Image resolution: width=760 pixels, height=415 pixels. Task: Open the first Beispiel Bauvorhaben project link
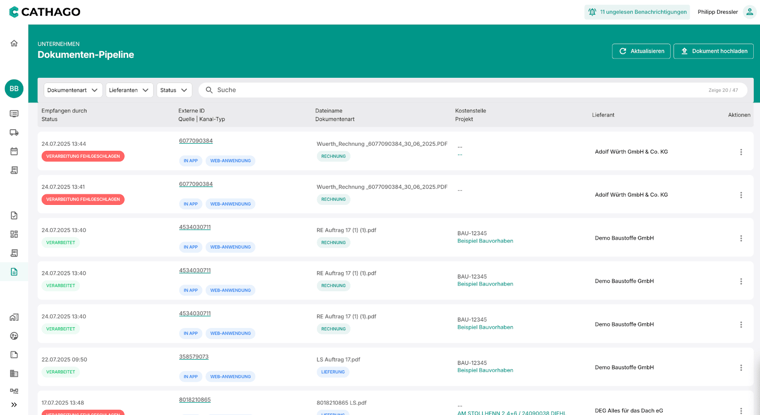pyautogui.click(x=485, y=241)
